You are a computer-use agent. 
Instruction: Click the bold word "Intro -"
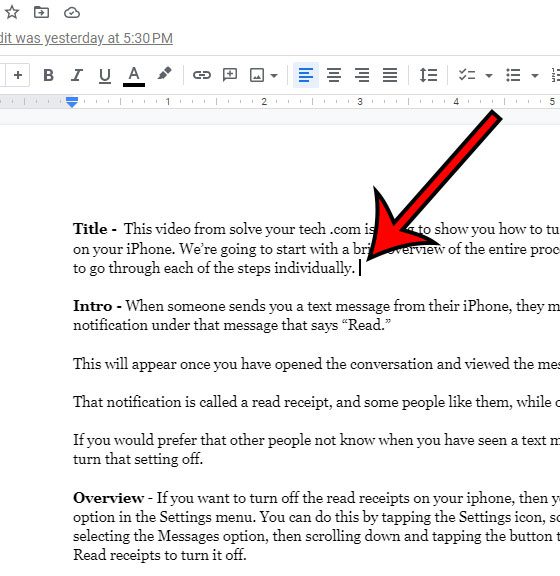[97, 306]
